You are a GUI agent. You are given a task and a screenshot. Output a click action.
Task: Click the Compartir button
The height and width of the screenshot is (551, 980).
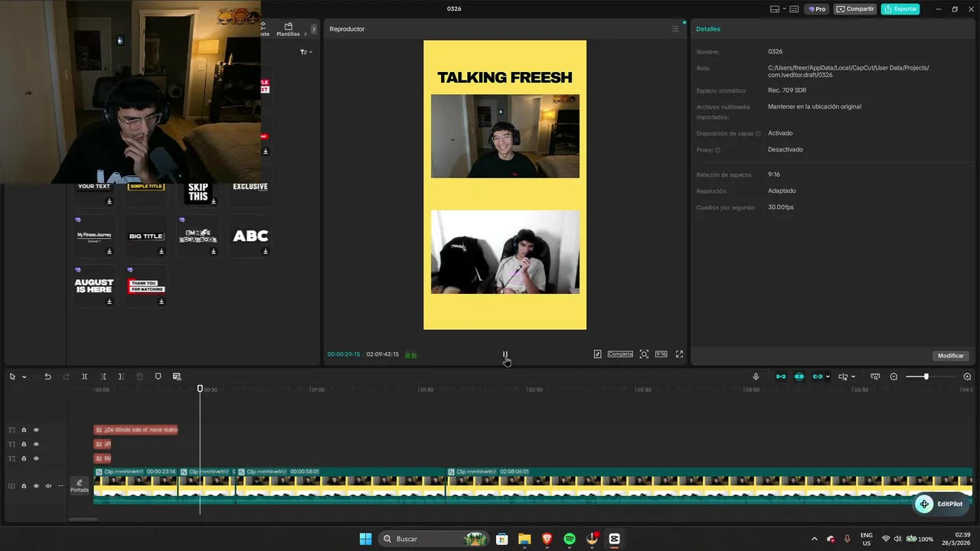[x=855, y=9]
